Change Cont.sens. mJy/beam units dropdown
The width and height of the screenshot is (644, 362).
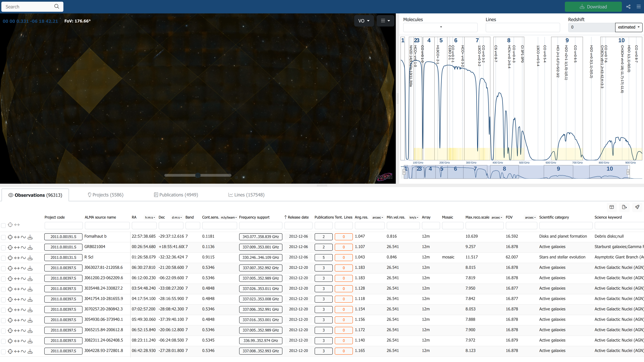[229, 218]
